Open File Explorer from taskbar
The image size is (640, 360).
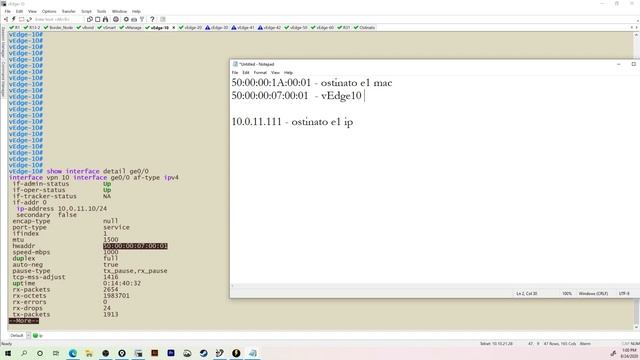89,353
